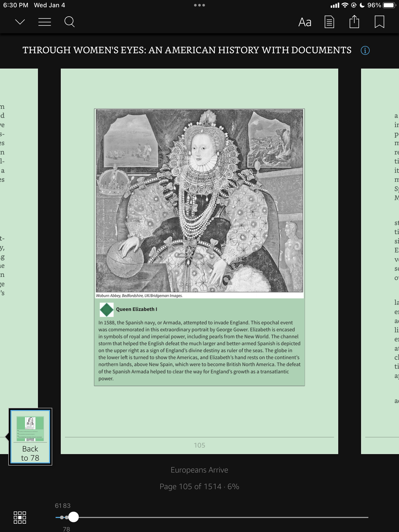This screenshot has height=532, width=399.
Task: Tap the cellular signal bars icon
Action: pyautogui.click(x=335, y=5)
